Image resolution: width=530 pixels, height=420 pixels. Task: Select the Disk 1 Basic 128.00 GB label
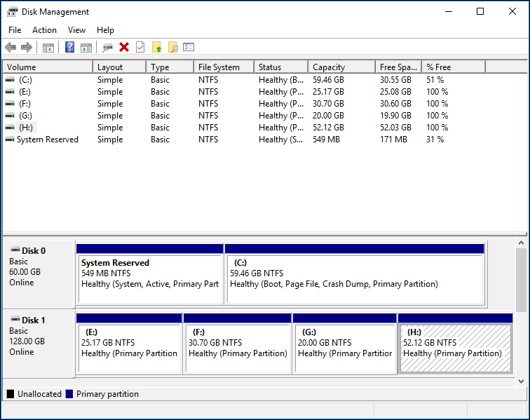pos(39,344)
